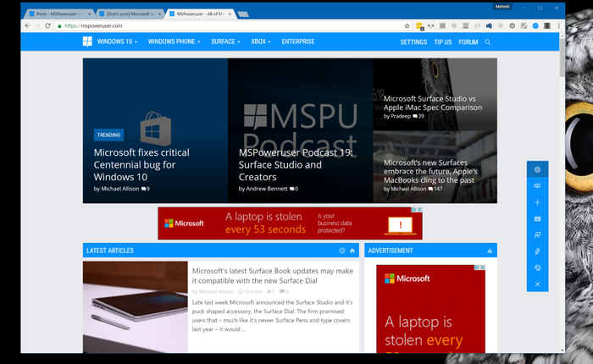Expand the Windows 10 dropdown menu
The image size is (593, 364).
click(118, 41)
